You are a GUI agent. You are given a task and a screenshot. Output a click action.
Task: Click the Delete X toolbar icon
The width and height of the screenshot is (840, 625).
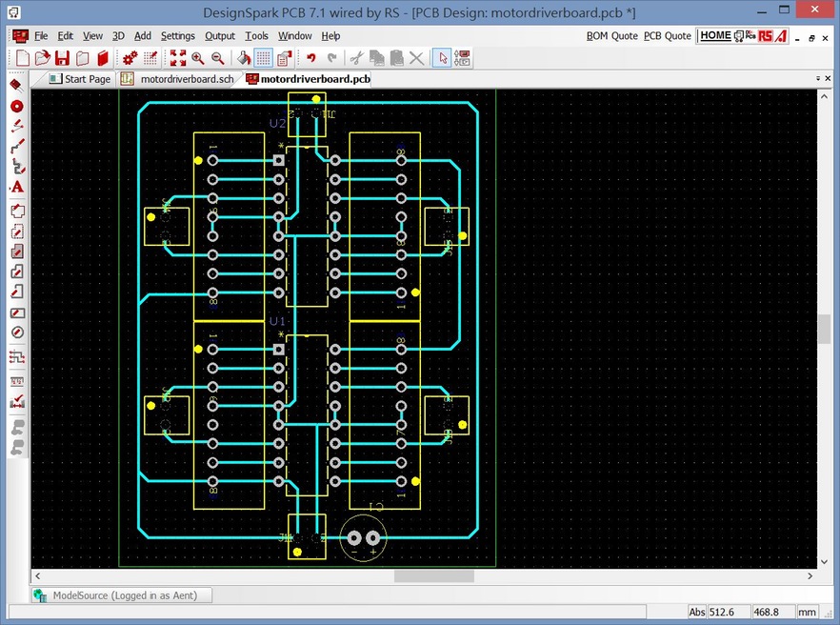click(x=416, y=58)
